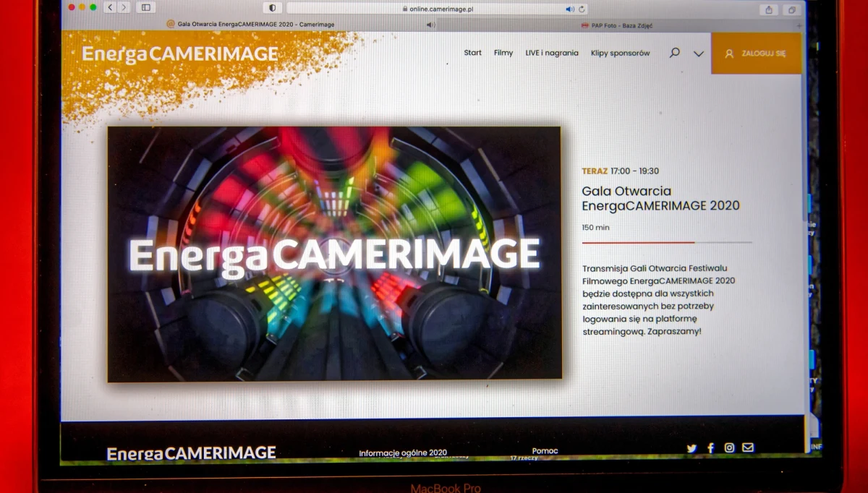Expand the chevron next to the search icon

[x=699, y=53]
